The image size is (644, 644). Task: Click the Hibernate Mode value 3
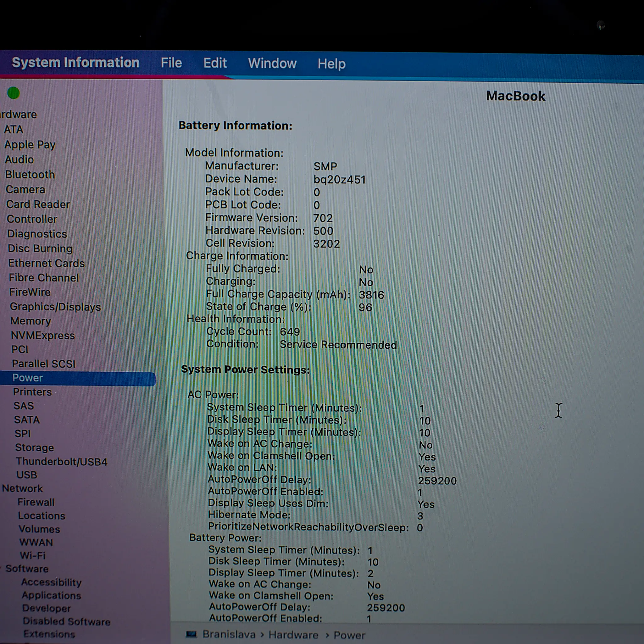(420, 516)
